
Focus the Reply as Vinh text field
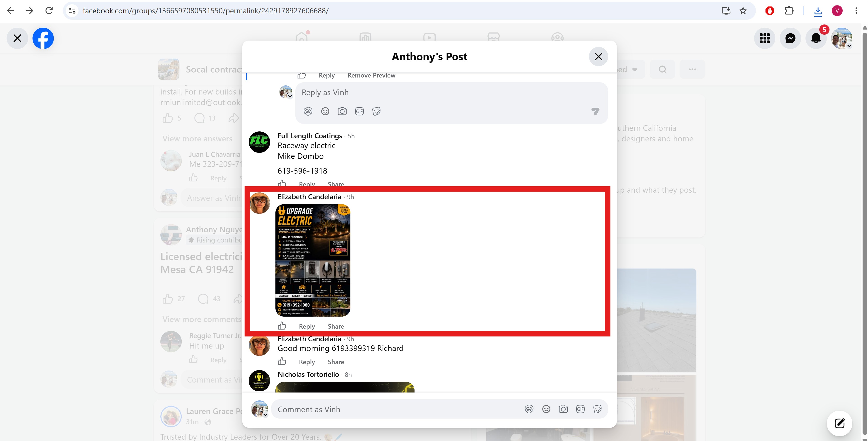coord(451,92)
